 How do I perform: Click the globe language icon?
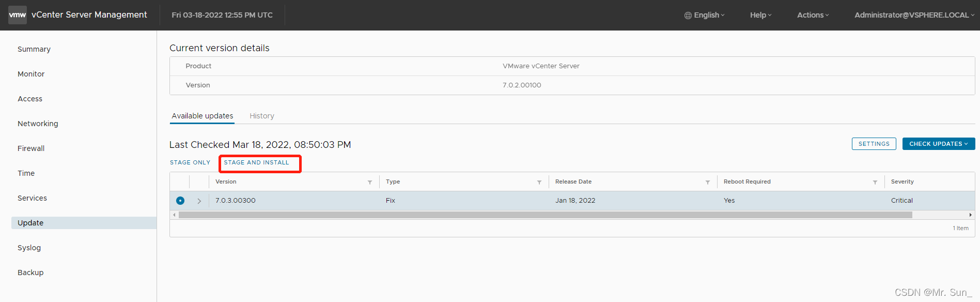[688, 16]
